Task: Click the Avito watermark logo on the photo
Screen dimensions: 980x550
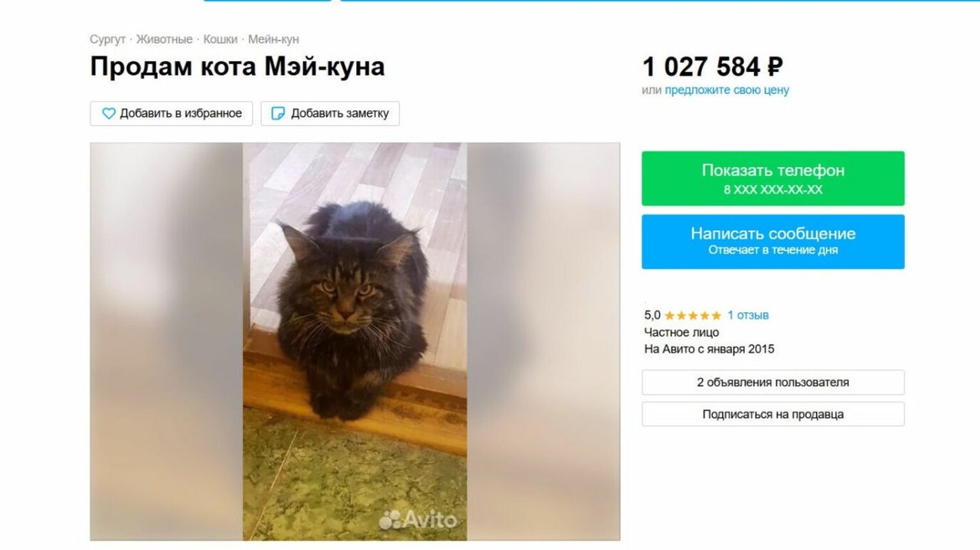Action: click(419, 519)
